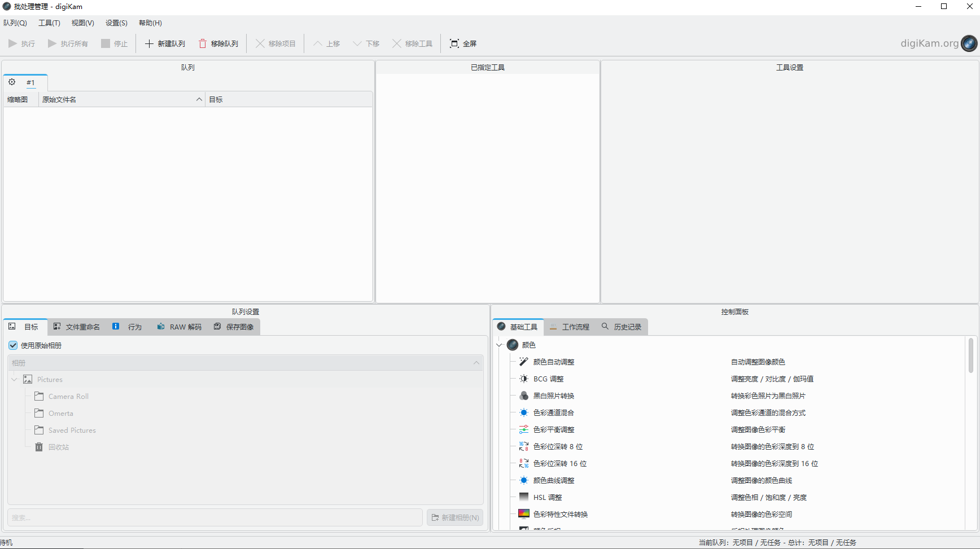Click the album 搜索 input field

[215, 517]
